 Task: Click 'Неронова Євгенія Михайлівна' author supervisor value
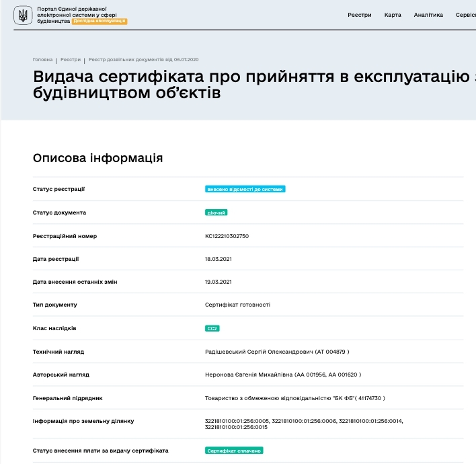coord(283,375)
